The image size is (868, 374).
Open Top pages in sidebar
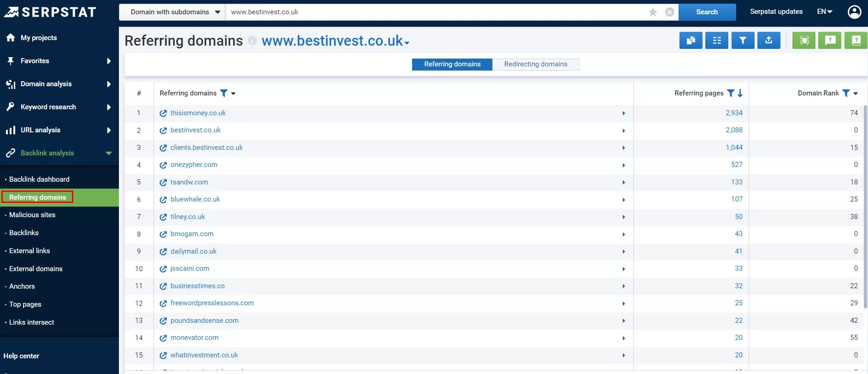pyautogui.click(x=25, y=304)
